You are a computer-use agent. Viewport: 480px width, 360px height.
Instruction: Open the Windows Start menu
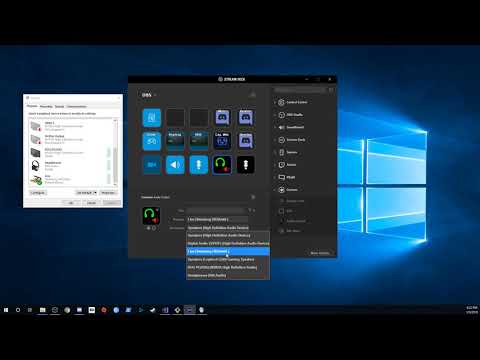pyautogui.click(x=6, y=310)
